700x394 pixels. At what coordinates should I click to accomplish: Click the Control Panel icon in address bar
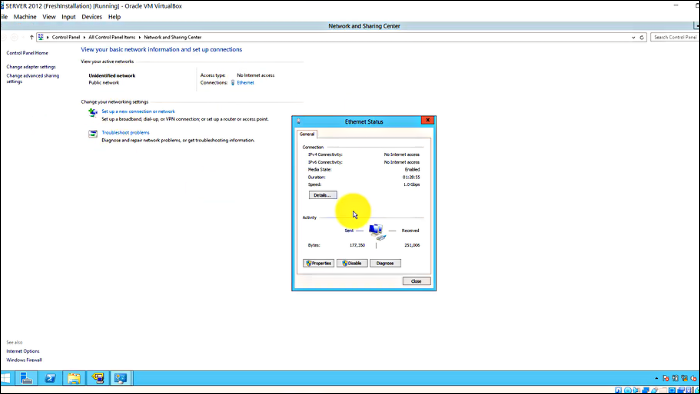coord(41,37)
